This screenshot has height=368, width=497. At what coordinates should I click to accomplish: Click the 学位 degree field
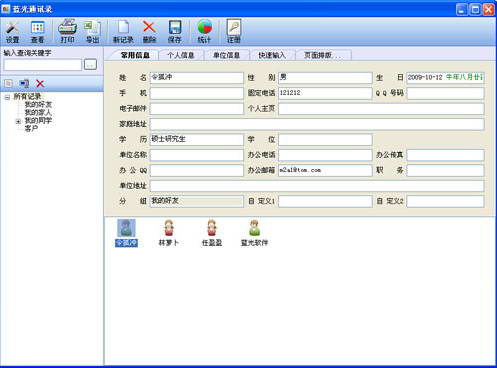pos(325,139)
